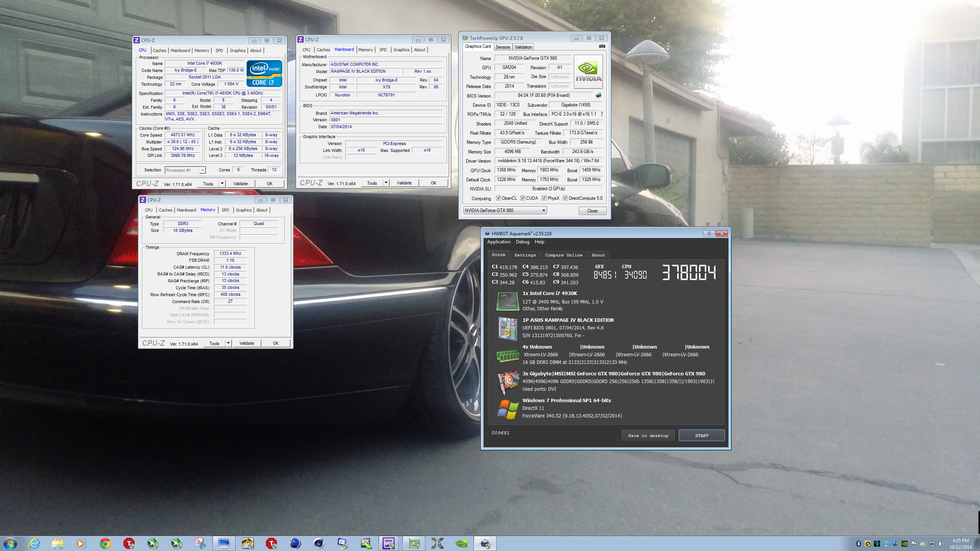Image resolution: width=980 pixels, height=551 pixels.
Task: Click Validate in the CPU tab window
Action: (240, 184)
